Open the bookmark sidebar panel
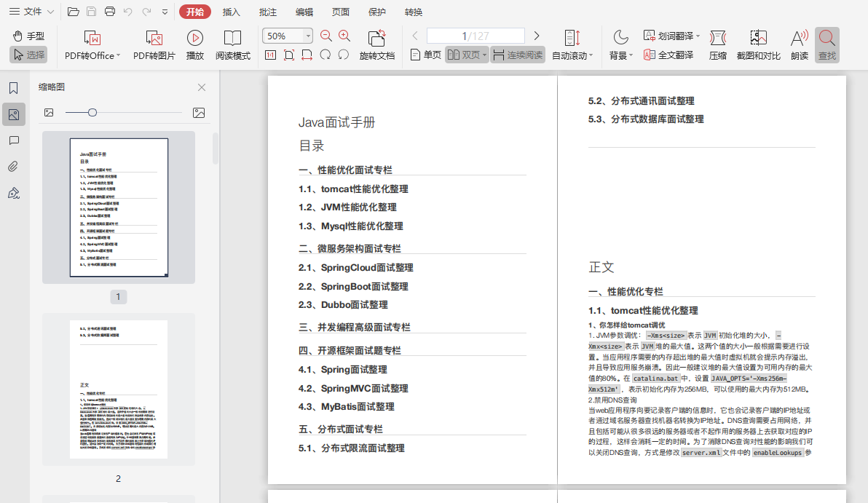Viewport: 868px width, 503px height. click(14, 88)
